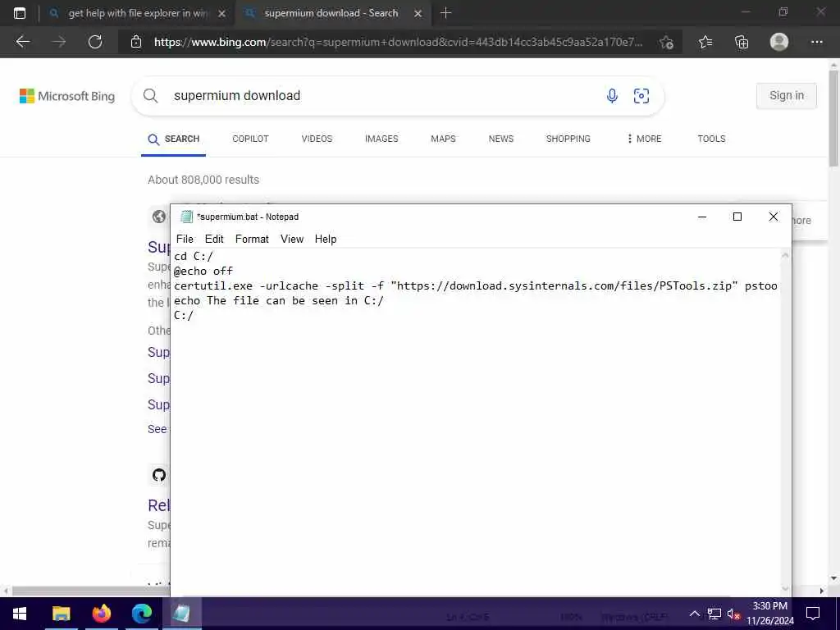
Task: Open the IMAGES tab on Bing
Action: 381,139
